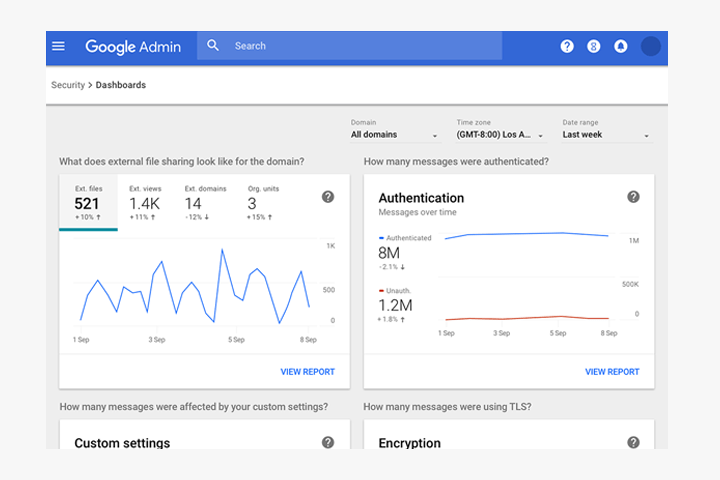Click the blue Authenticated line in chart

click(527, 234)
